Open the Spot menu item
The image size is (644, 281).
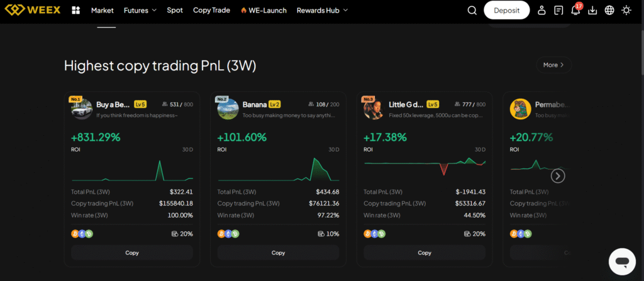coord(175,10)
